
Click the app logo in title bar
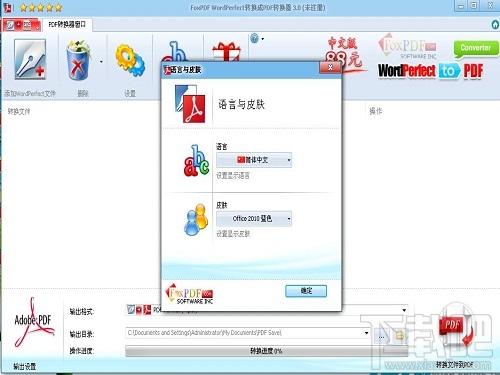(x=7, y=7)
